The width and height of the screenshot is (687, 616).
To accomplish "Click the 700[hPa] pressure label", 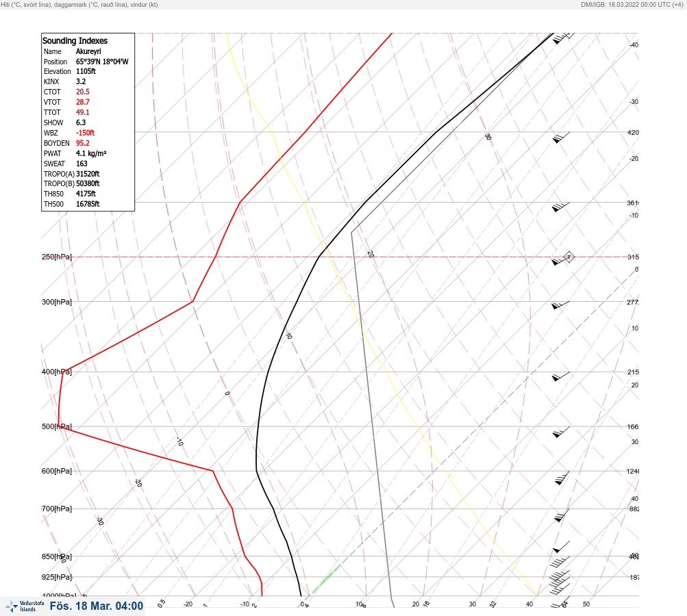I will point(57,509).
